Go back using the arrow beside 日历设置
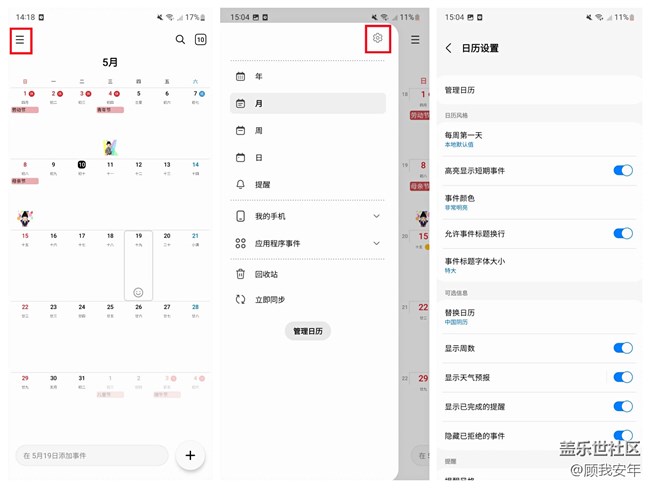Viewport: 650px width, 488px height. (x=448, y=48)
